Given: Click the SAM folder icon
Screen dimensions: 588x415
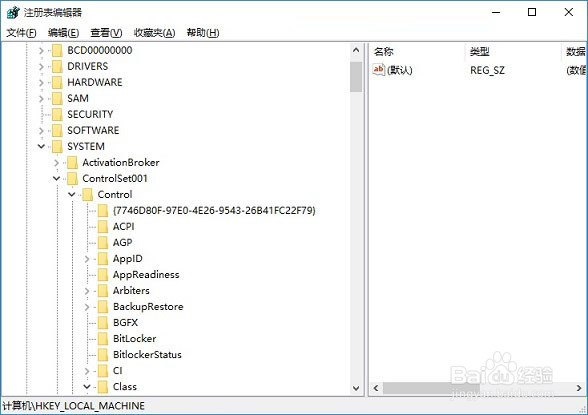Looking at the screenshot, I should coord(57,99).
